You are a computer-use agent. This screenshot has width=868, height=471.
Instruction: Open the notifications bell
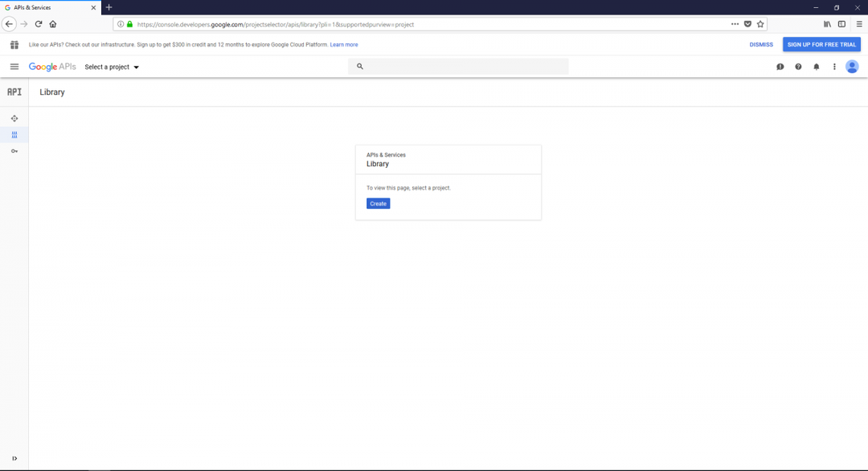coord(816,67)
